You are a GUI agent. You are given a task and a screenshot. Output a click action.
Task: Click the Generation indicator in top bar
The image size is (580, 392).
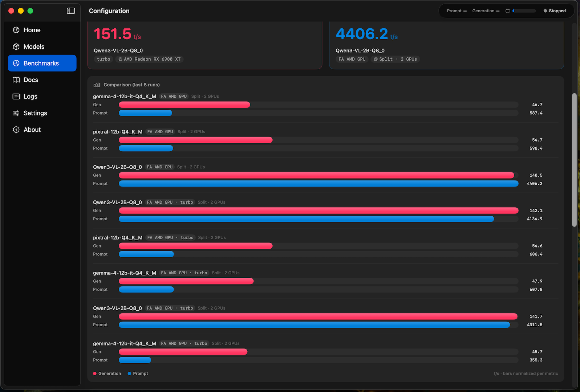point(486,11)
